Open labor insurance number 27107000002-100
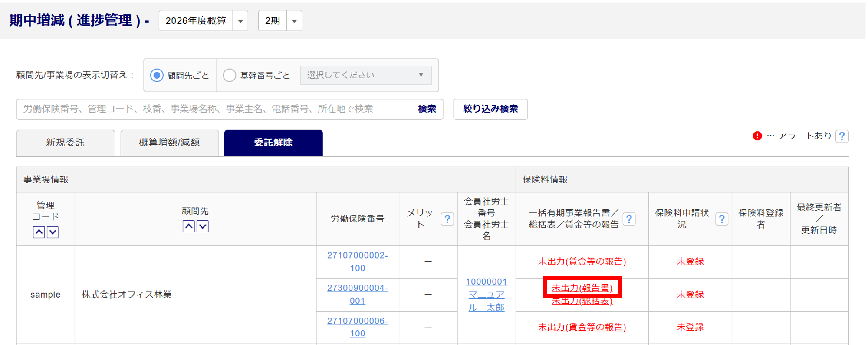This screenshot has height=345, width=868. pyautogui.click(x=358, y=262)
